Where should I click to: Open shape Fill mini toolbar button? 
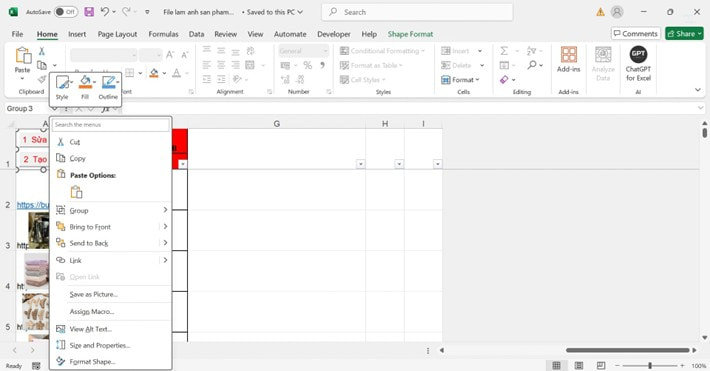85,87
